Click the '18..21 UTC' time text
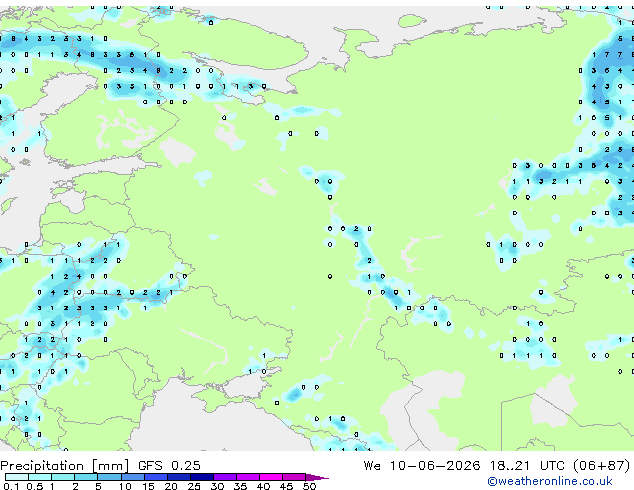Image resolution: width=634 pixels, height=490 pixels. click(x=530, y=466)
